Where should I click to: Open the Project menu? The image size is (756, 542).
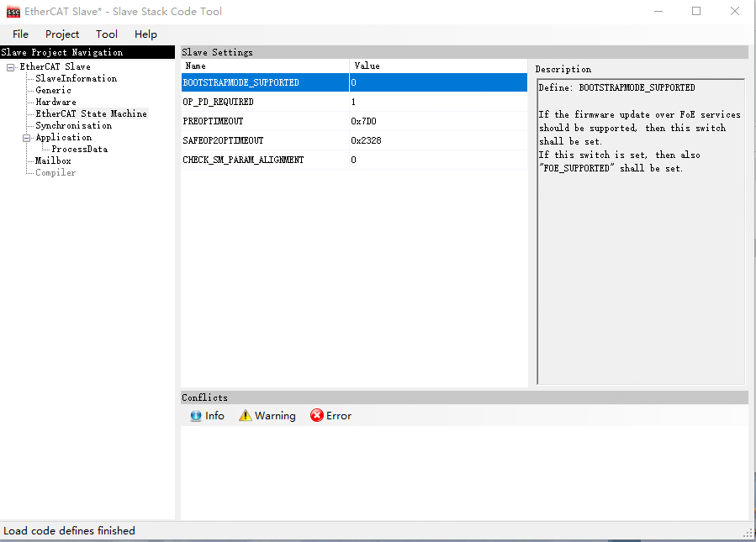click(x=62, y=34)
